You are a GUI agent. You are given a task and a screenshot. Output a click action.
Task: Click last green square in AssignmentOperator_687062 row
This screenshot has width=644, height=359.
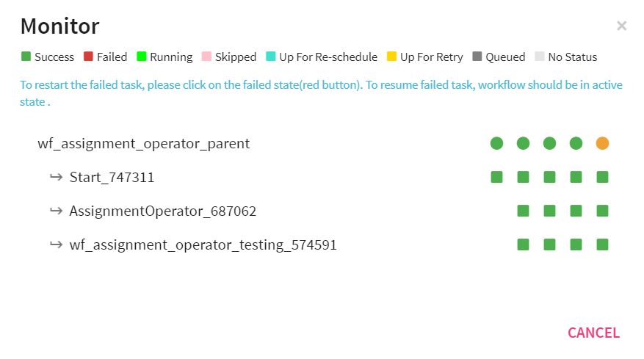pyautogui.click(x=602, y=211)
